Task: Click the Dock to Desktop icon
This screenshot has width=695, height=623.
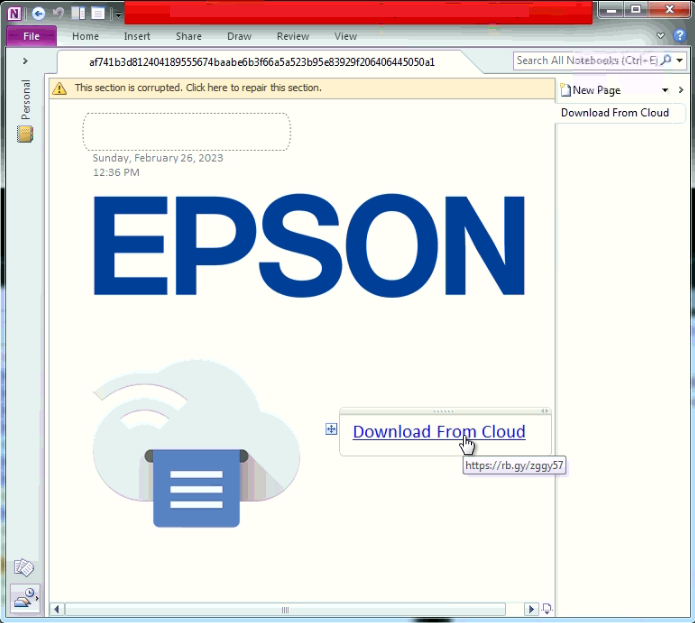Action: (x=78, y=13)
